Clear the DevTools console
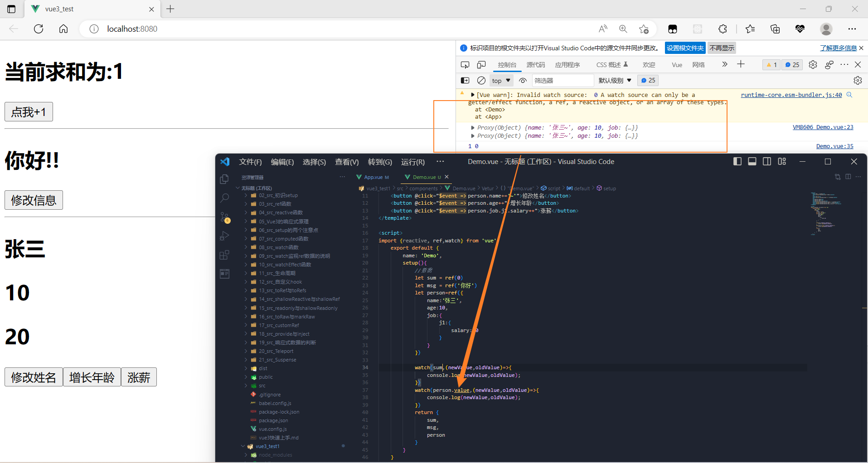The image size is (868, 463). (x=481, y=80)
